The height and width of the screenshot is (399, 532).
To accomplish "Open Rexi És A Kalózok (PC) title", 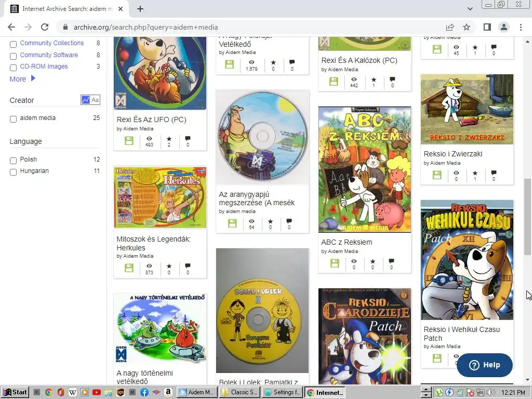I will 359,60.
